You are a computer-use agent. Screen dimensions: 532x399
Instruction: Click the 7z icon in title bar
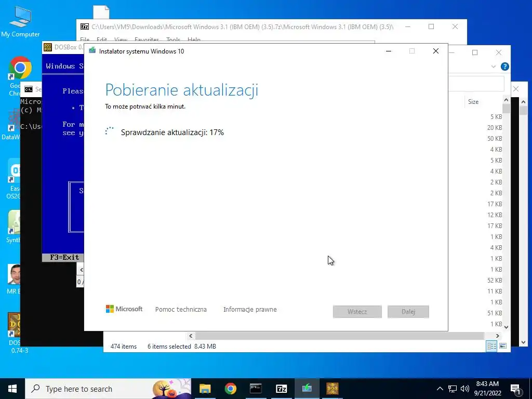coord(85,26)
